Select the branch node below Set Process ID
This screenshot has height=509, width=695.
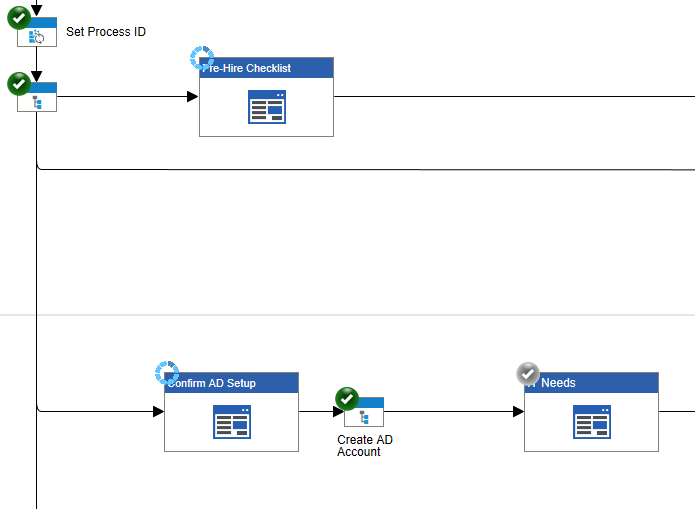[x=38, y=101]
